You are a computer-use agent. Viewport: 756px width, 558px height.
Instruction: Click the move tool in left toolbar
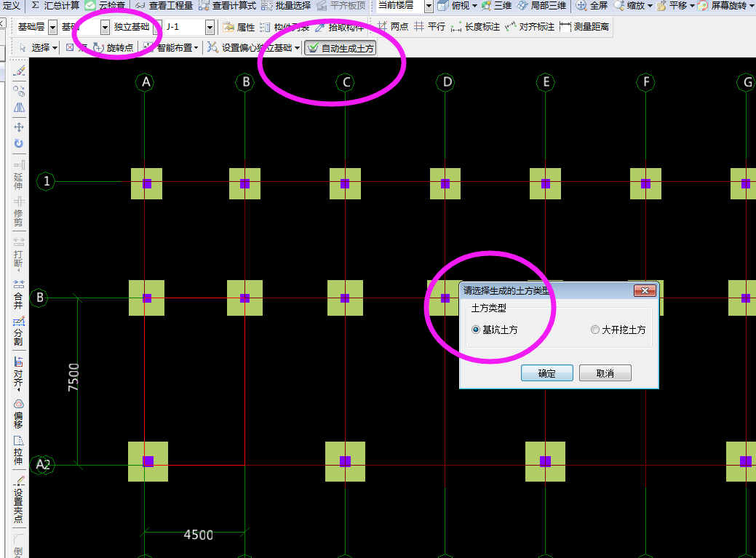click(x=19, y=127)
